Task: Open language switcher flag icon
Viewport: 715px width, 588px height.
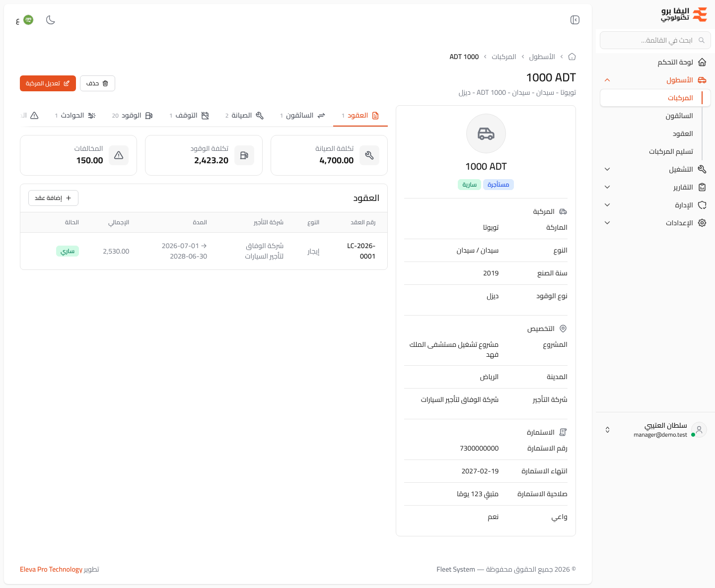Action: point(28,20)
